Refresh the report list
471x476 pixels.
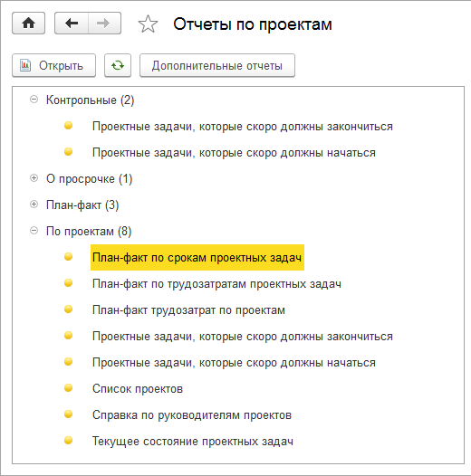[118, 65]
